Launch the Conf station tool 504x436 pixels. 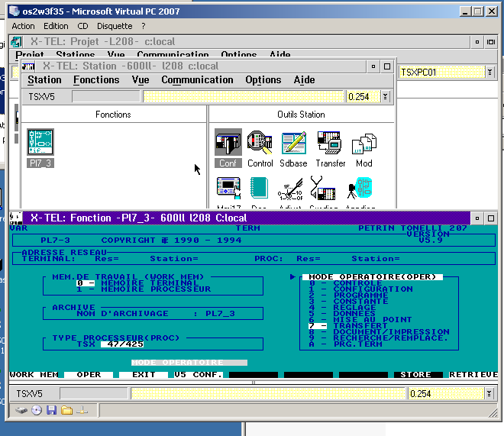tap(228, 144)
